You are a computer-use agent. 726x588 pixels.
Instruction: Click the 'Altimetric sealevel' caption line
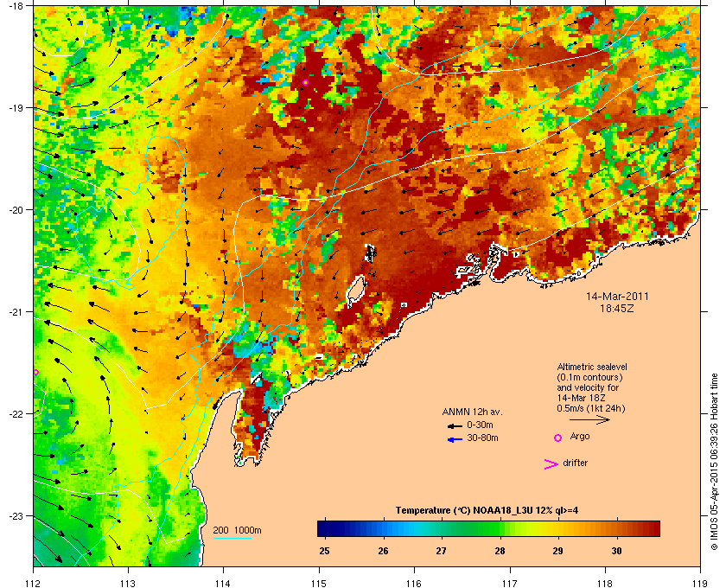pyautogui.click(x=592, y=367)
